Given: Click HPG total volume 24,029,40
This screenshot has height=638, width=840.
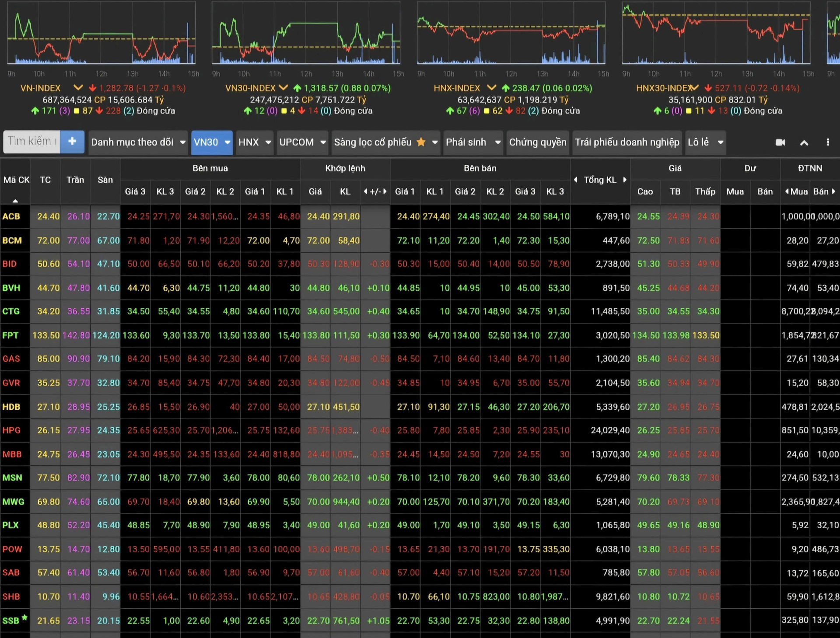Looking at the screenshot, I should 610,430.
